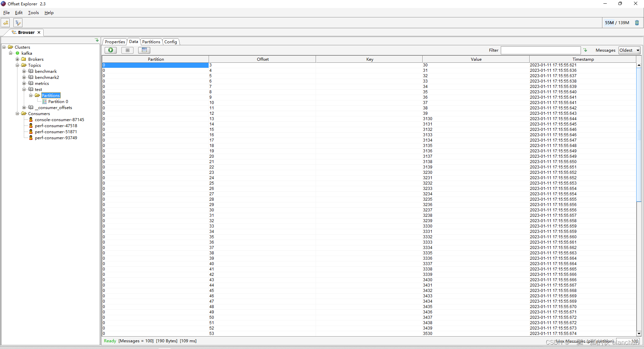
Task: Click the edit tree toolbar icon
Action: 18,23
